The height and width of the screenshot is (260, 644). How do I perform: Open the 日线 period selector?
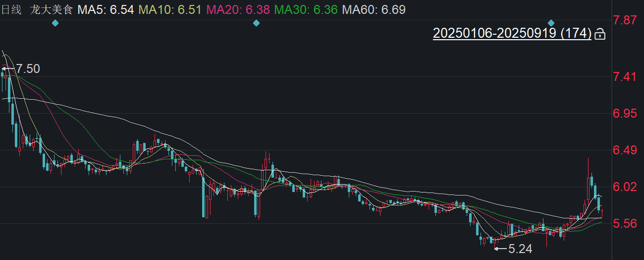[x=11, y=9]
